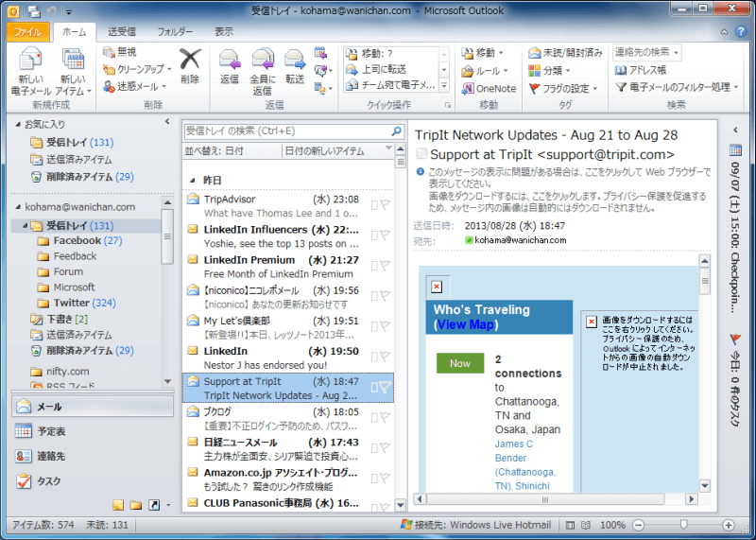Minimize the ribbon with the caret icon

pyautogui.click(x=724, y=32)
